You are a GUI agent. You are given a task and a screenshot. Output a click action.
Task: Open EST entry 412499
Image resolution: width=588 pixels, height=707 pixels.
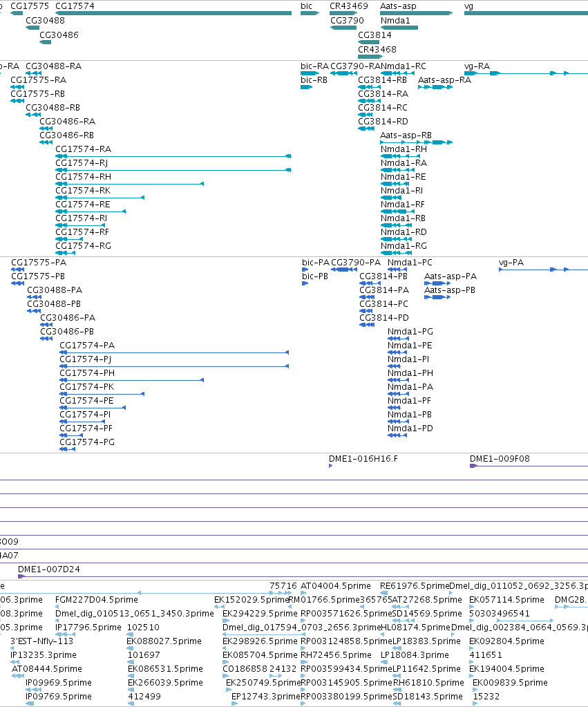pyautogui.click(x=144, y=697)
